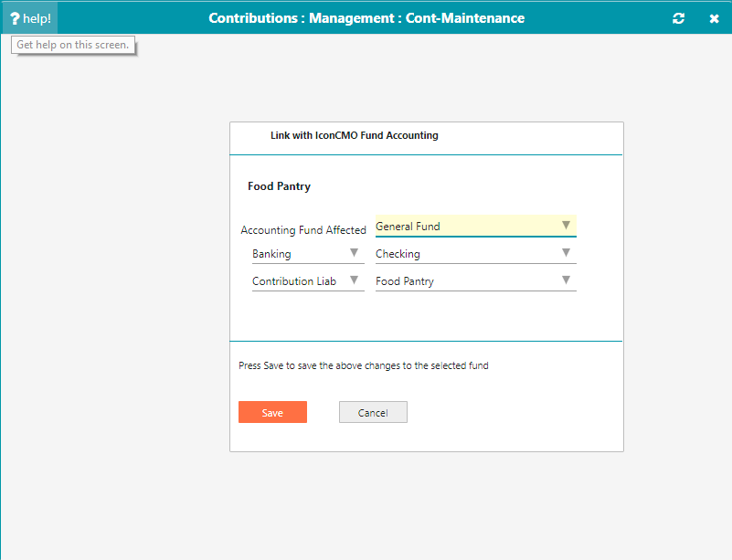Open the Banking account type dropdown
Image resolution: width=732 pixels, height=560 pixels.
point(308,254)
